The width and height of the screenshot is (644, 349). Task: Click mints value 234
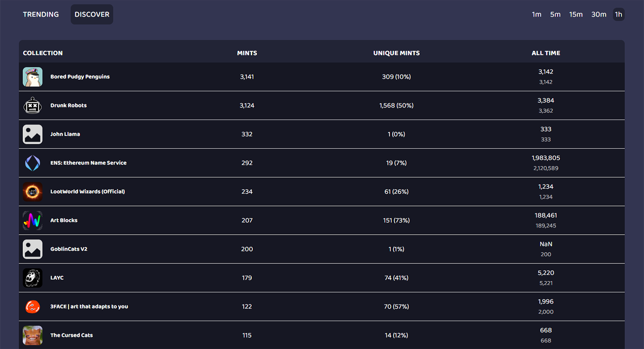tap(247, 192)
